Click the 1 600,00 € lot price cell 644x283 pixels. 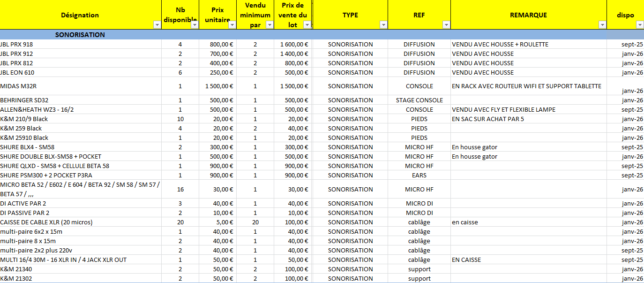pyautogui.click(x=293, y=44)
